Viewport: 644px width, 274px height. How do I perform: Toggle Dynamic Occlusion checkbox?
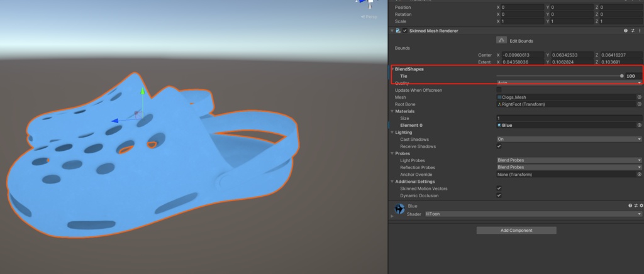(499, 195)
